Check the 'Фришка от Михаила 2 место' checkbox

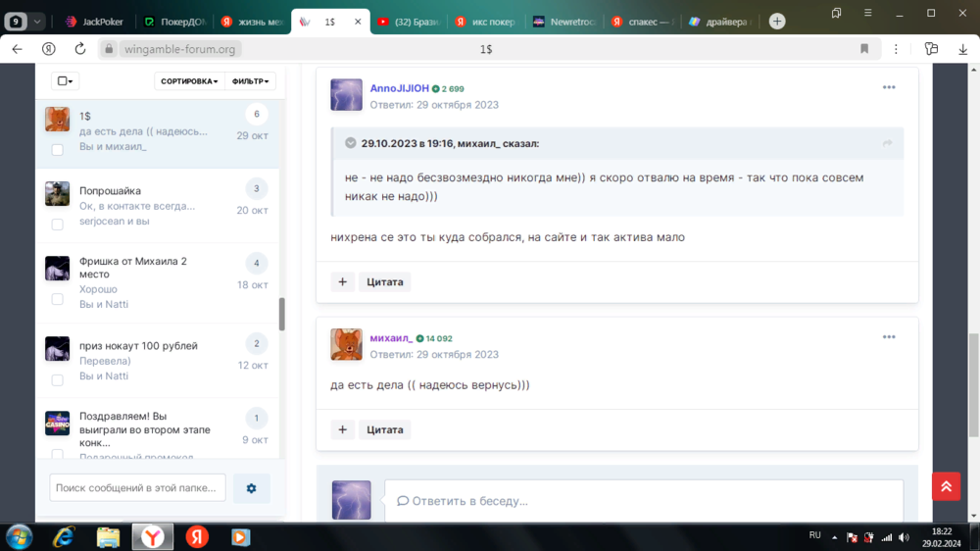coord(57,299)
